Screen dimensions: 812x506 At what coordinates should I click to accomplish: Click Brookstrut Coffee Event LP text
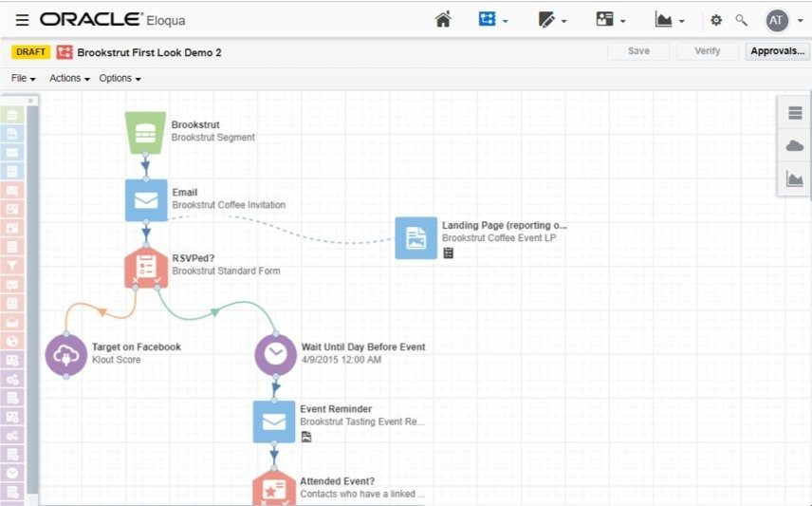499,238
